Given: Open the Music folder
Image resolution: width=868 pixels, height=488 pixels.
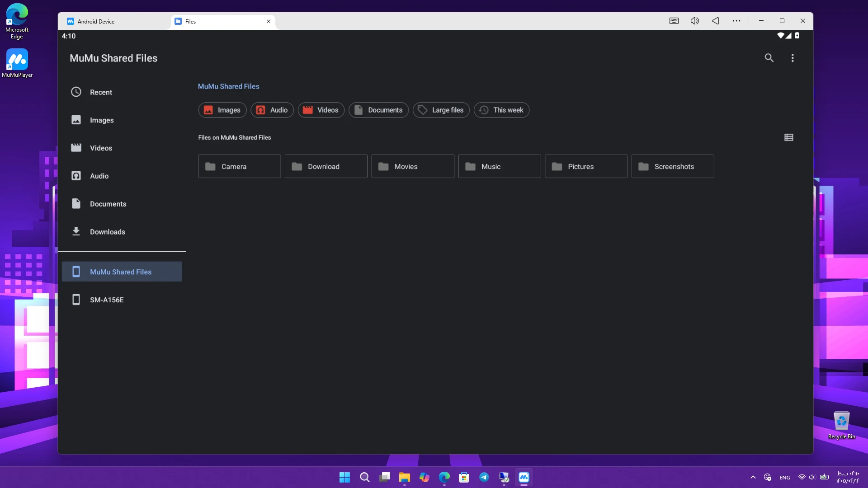Looking at the screenshot, I should (x=500, y=166).
